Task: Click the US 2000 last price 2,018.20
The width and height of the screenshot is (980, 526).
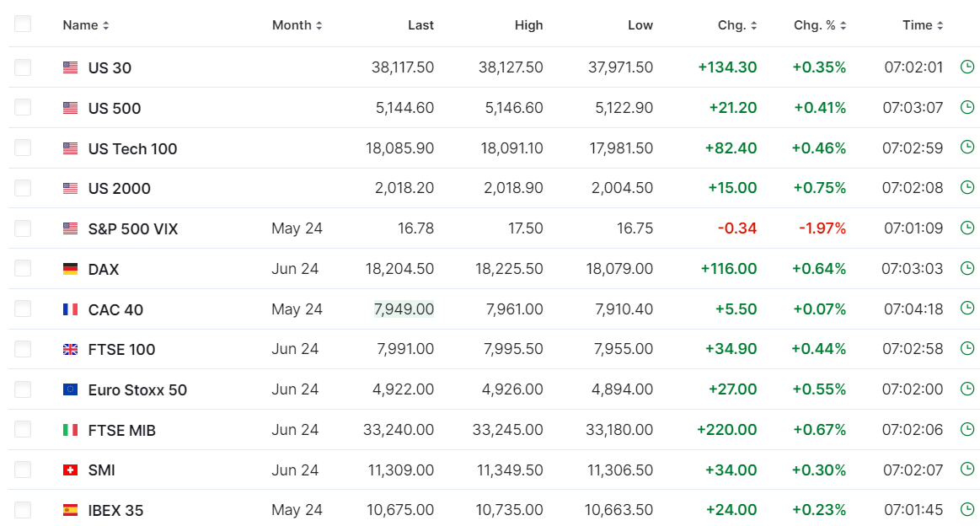Action: click(404, 188)
